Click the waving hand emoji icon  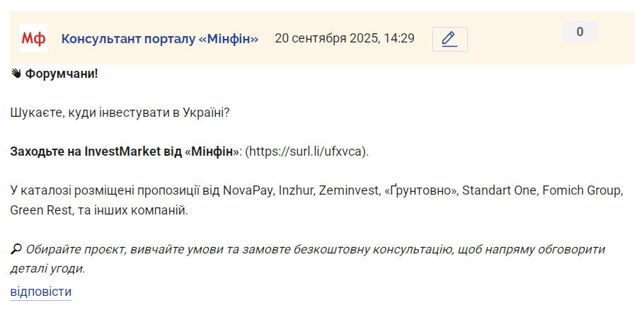click(x=16, y=74)
